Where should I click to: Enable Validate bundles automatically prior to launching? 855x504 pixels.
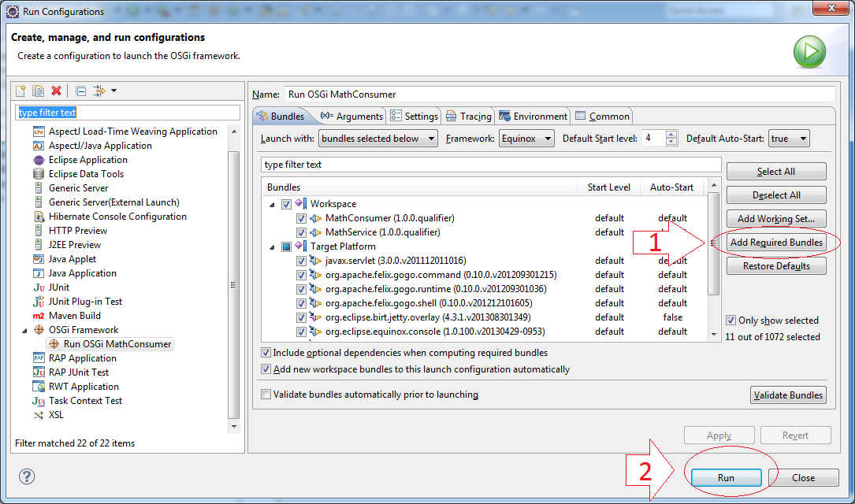coord(266,394)
